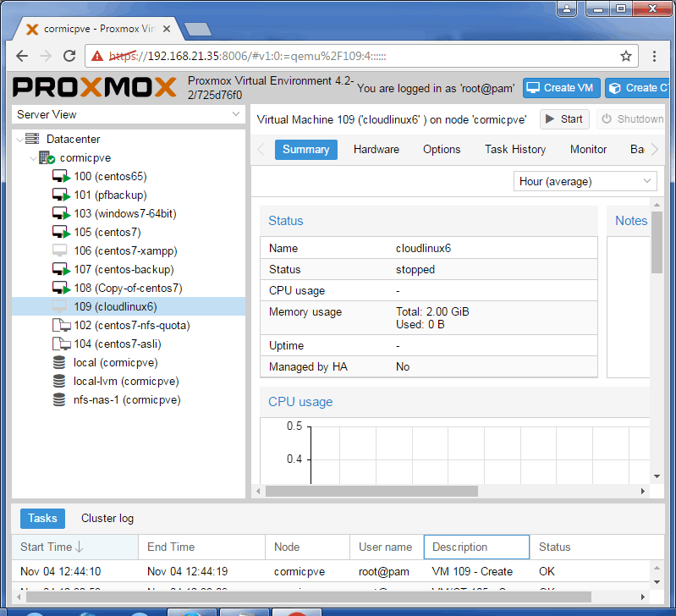Click the Create VM button
The height and width of the screenshot is (616, 676).
point(561,88)
